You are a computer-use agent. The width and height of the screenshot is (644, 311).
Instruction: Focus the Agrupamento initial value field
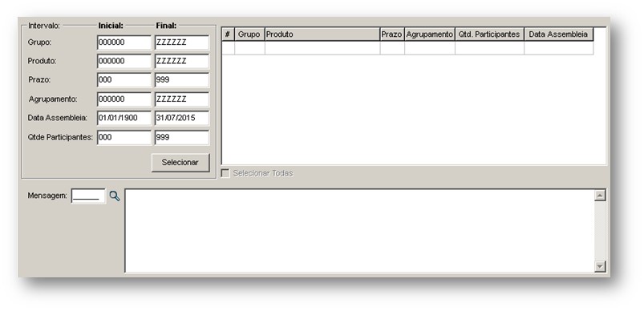[124, 99]
